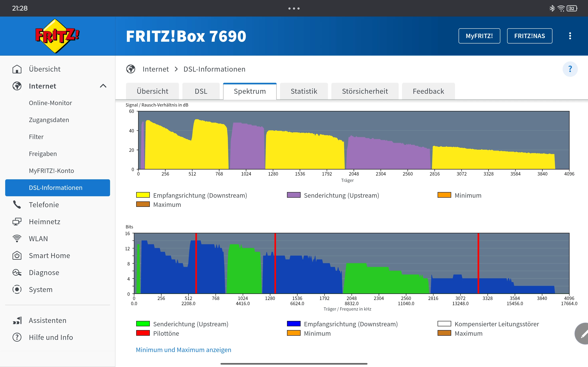Click the Übersicht home icon in sidebar
This screenshot has width=588, height=367.
(x=17, y=69)
